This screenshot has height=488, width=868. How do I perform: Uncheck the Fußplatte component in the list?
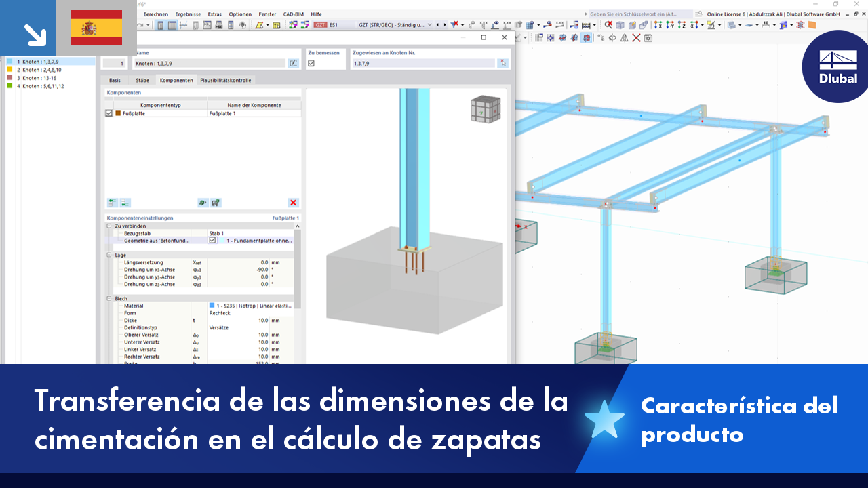click(108, 113)
